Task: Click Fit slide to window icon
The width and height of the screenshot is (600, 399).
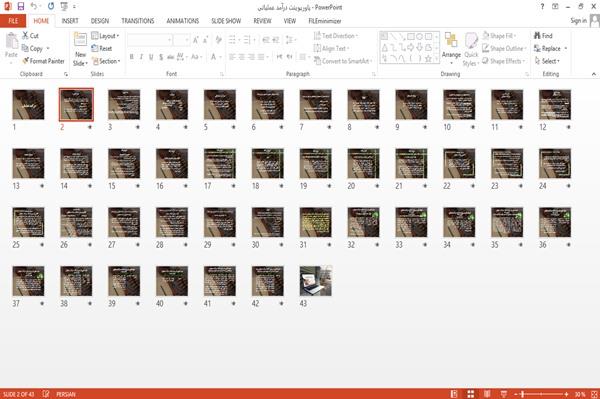Action: (x=594, y=394)
